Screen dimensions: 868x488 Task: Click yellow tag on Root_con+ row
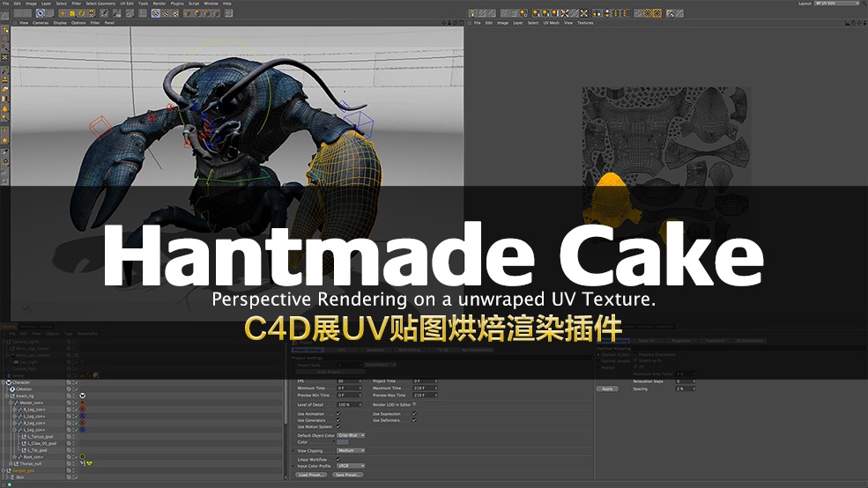tap(83, 456)
